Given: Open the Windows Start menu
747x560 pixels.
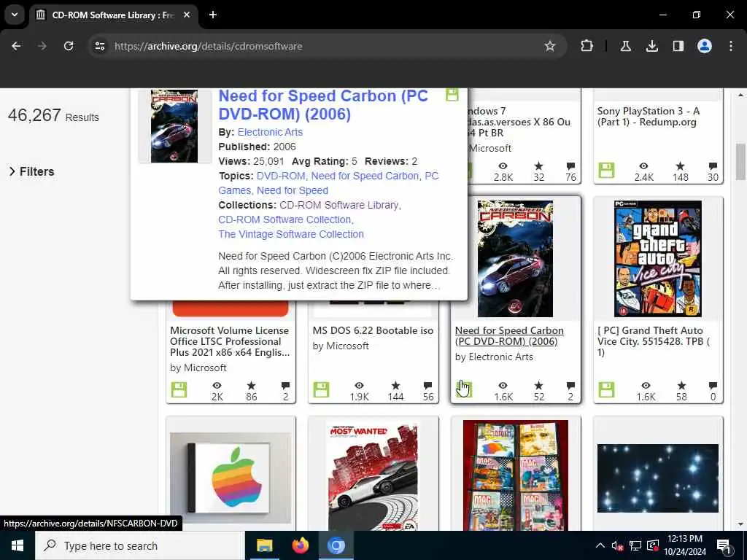Looking at the screenshot, I should coord(18,545).
